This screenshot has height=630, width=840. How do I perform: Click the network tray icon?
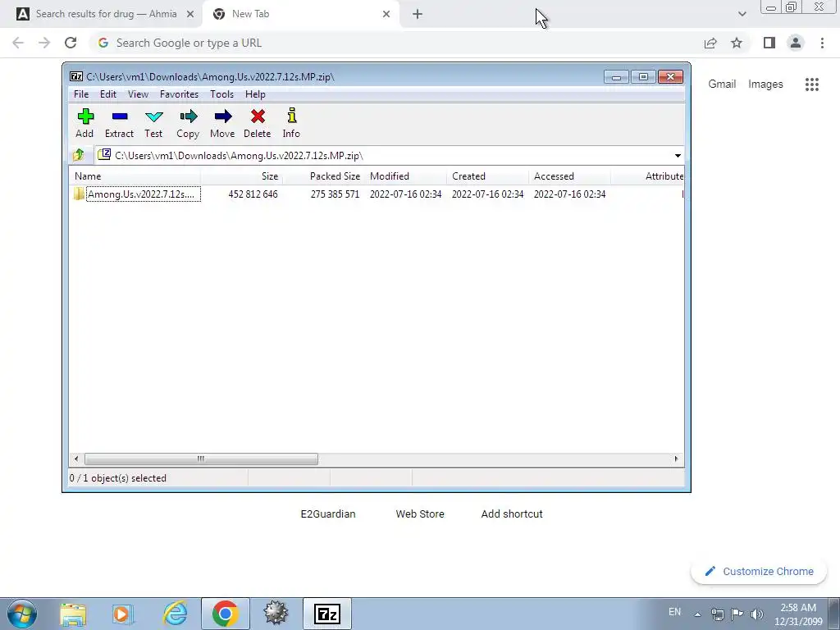coord(717,614)
